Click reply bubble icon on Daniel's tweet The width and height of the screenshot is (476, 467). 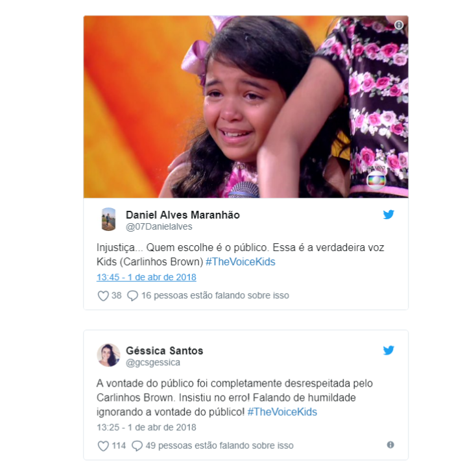(x=132, y=296)
